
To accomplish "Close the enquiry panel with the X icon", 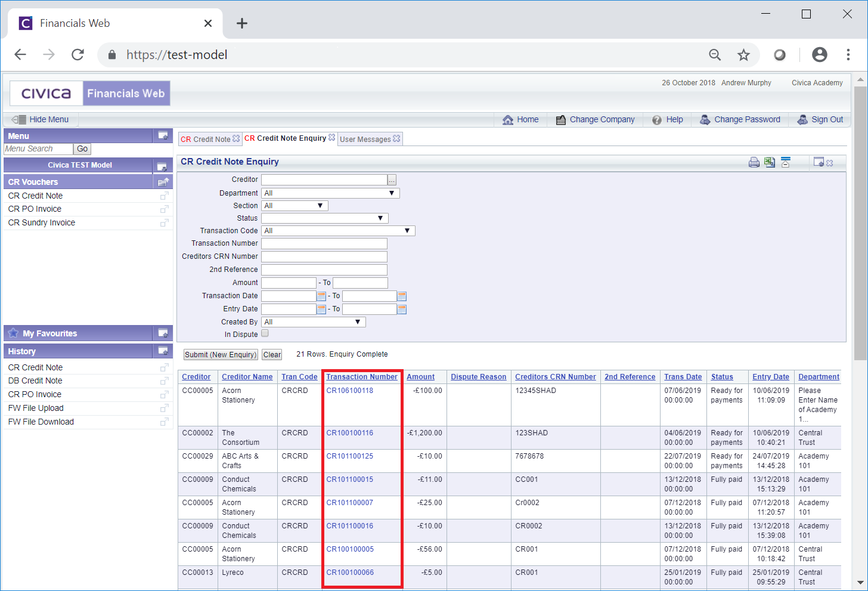I will click(x=829, y=163).
